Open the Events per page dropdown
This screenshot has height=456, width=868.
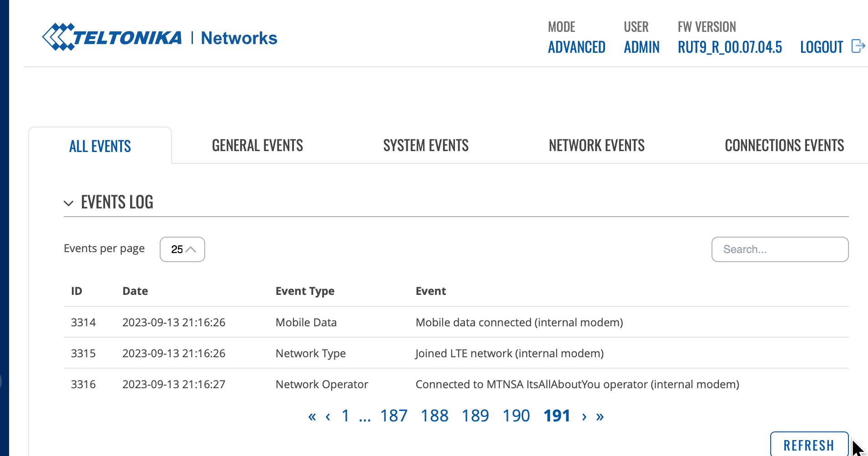182,249
